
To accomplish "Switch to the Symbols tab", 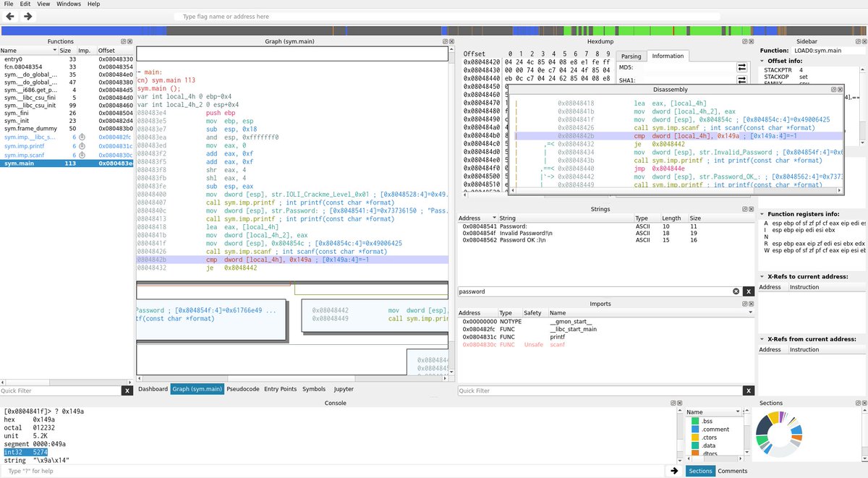I will click(x=314, y=389).
